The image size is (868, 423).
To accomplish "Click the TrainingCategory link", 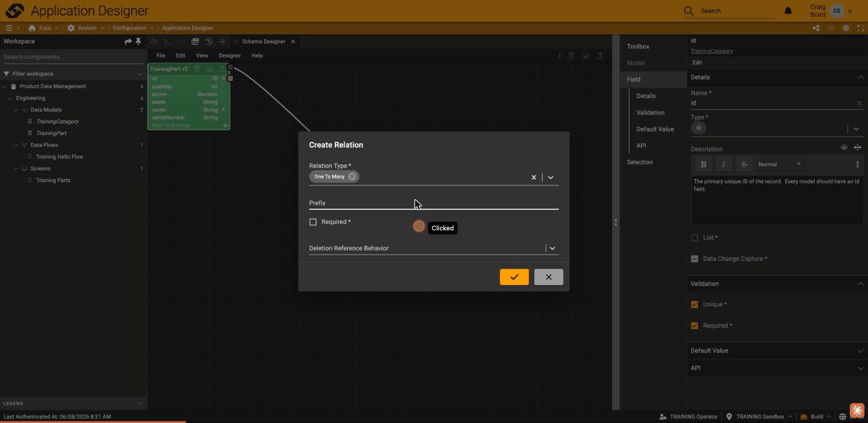I will click(711, 51).
